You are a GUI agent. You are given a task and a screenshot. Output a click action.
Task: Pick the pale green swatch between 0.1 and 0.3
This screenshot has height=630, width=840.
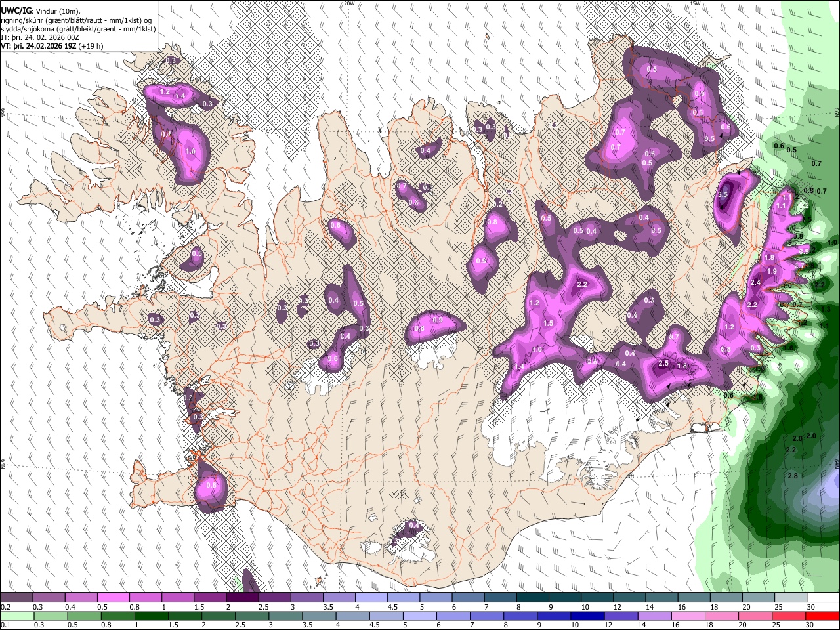click(x=17, y=616)
